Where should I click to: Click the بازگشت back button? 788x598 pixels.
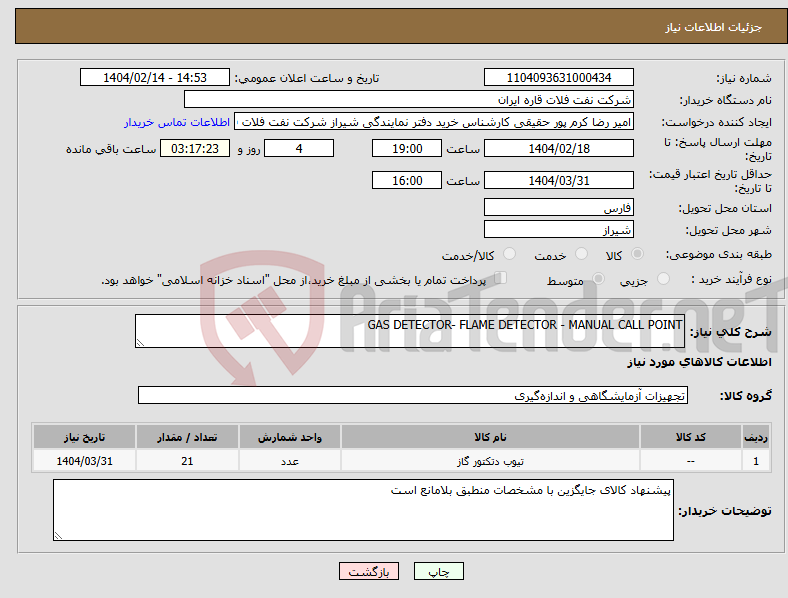click(x=369, y=571)
